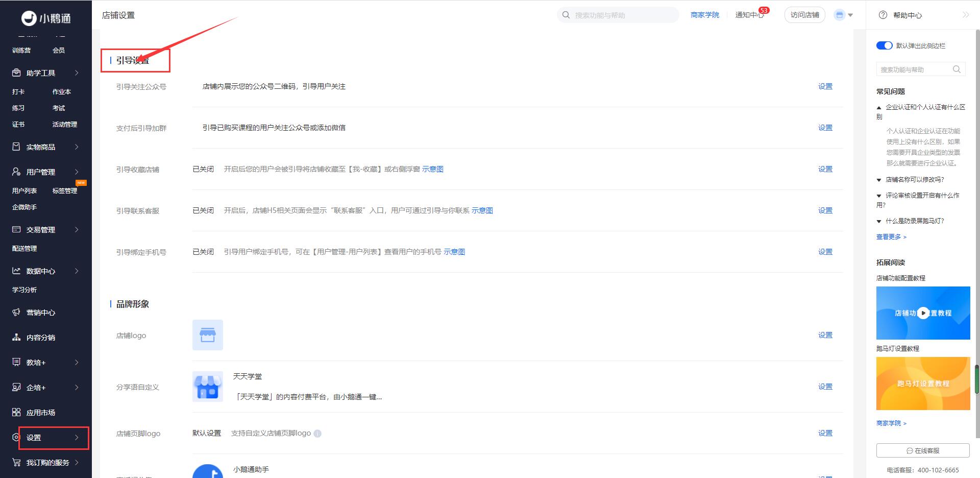Click the info icon beside footer logo text
This screenshot has height=478, width=980.
(x=317, y=434)
